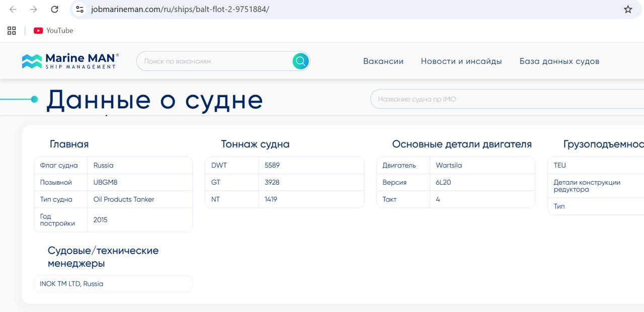Open the browser apps grid icon
644x312 pixels.
12,31
